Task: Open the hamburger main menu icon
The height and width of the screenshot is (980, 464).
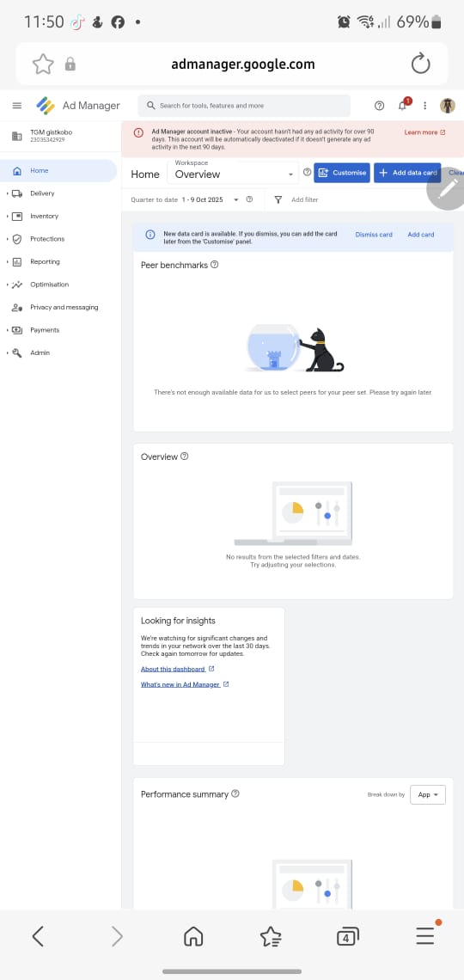Action: pyautogui.click(x=17, y=106)
